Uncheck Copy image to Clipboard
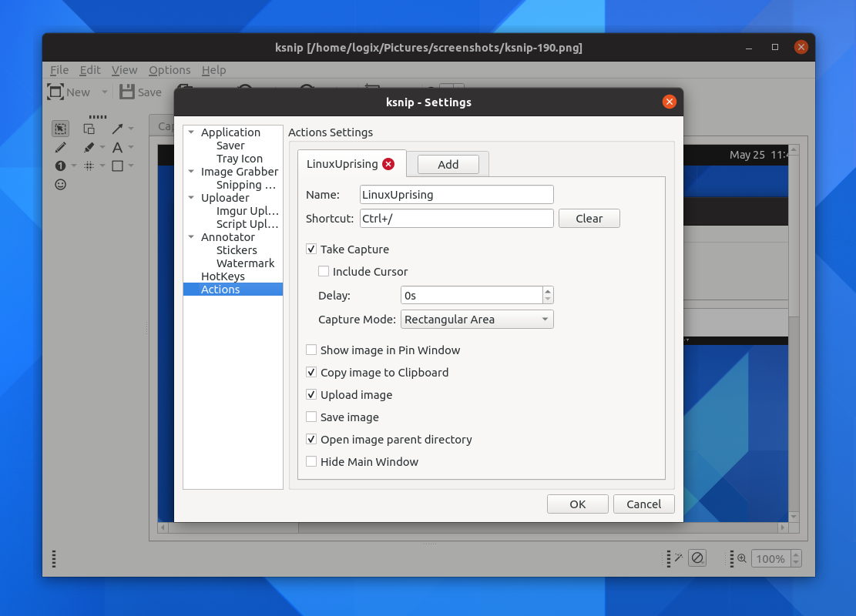This screenshot has width=856, height=616. pyautogui.click(x=312, y=372)
